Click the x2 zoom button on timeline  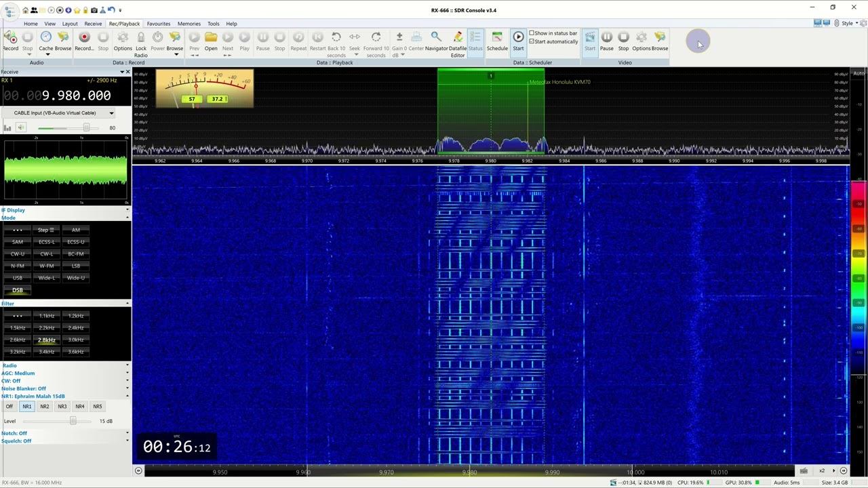click(822, 470)
